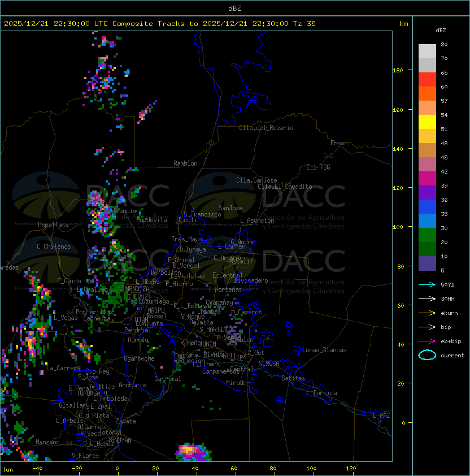The height and width of the screenshot is (476, 470).
Task: Click the cyan 50YD arrow in legend
Action: click(x=427, y=284)
